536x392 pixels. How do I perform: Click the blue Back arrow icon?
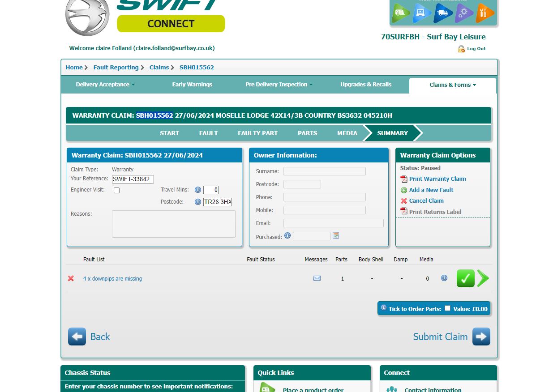point(77,337)
